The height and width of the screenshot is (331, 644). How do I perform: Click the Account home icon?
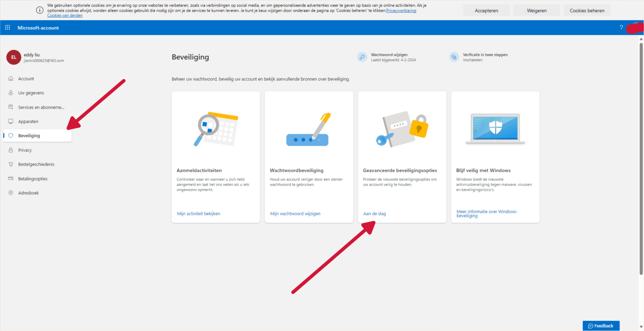tap(11, 79)
